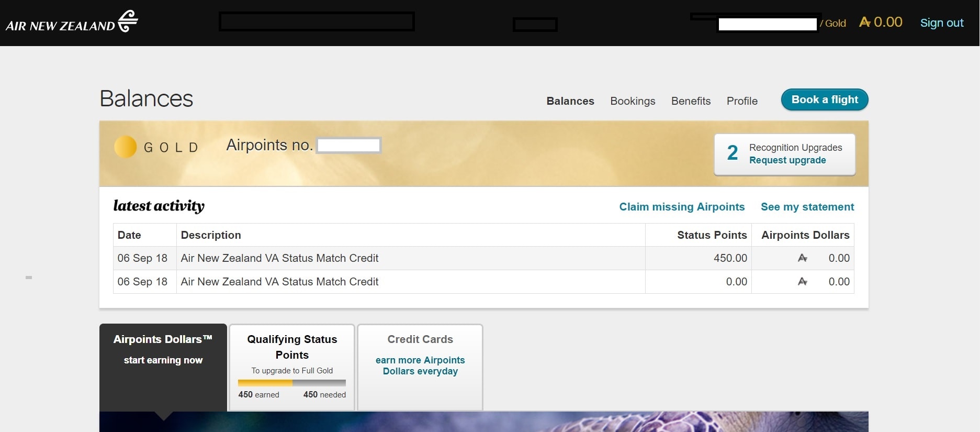The image size is (980, 432).
Task: Click To upgrade to Full Gold text
Action: point(292,371)
